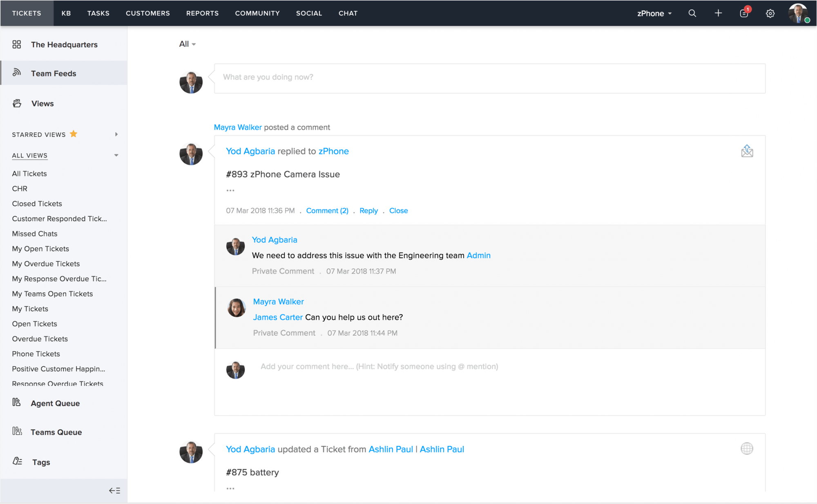The height and width of the screenshot is (504, 817).
Task: Toggle Views section in sidebar
Action: point(42,103)
